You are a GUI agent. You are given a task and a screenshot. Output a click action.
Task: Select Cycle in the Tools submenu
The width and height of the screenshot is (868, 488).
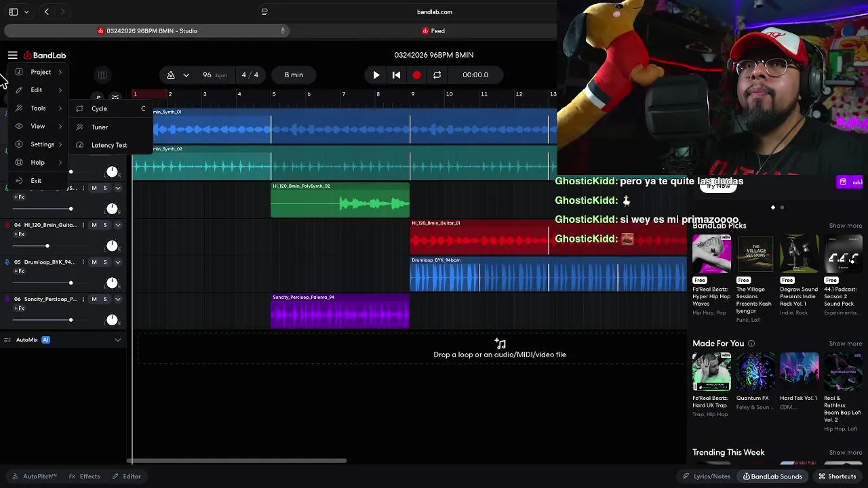111,108
